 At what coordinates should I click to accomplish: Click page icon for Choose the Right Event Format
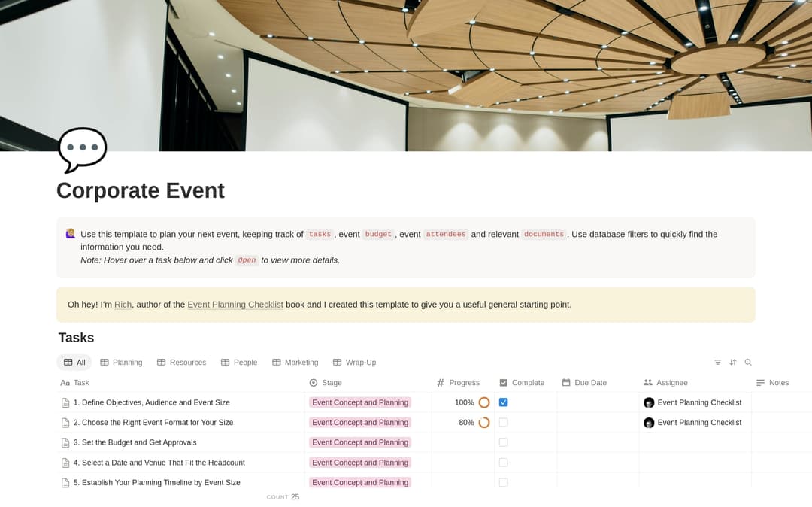65,423
